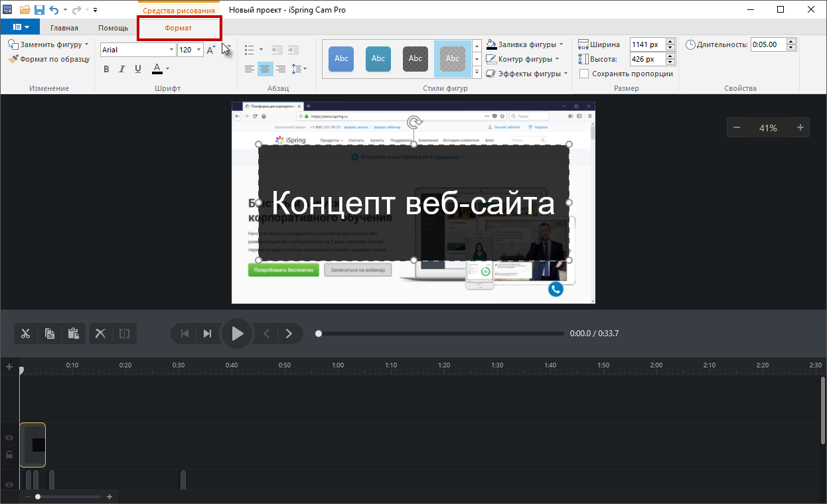Switch to the Главная tab
The width and height of the screenshot is (827, 504).
click(x=64, y=28)
